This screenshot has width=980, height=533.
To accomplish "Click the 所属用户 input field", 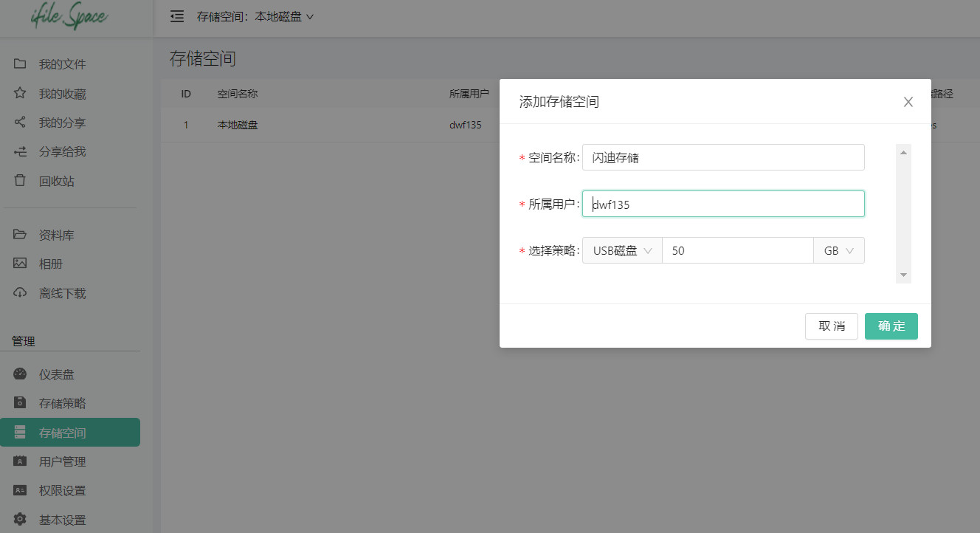I will pos(723,204).
